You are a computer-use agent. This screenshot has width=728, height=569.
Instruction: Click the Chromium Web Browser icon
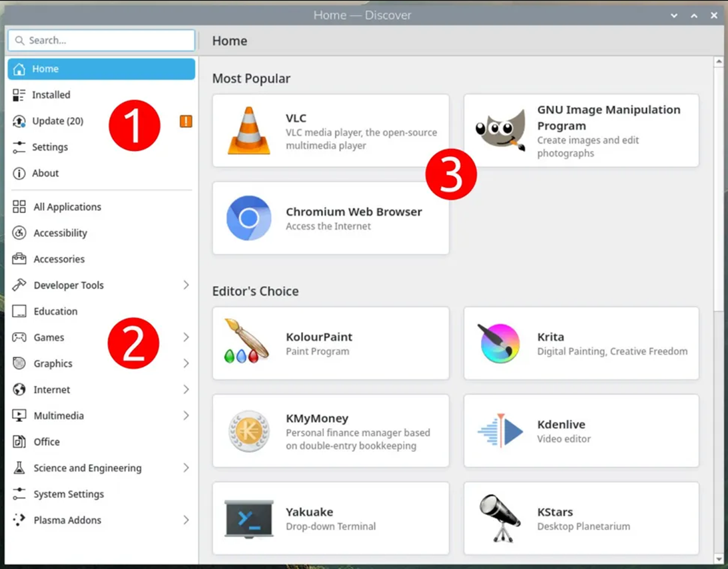point(248,218)
